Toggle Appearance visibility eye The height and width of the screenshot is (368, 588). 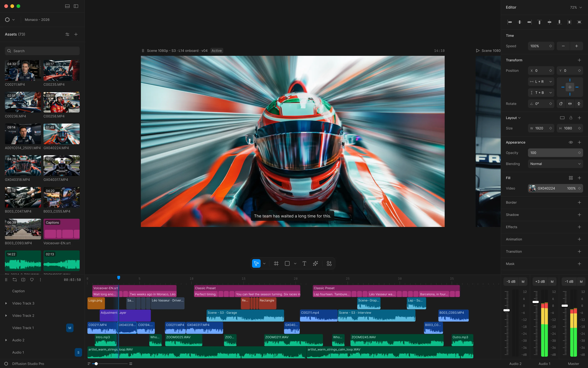[x=571, y=142]
